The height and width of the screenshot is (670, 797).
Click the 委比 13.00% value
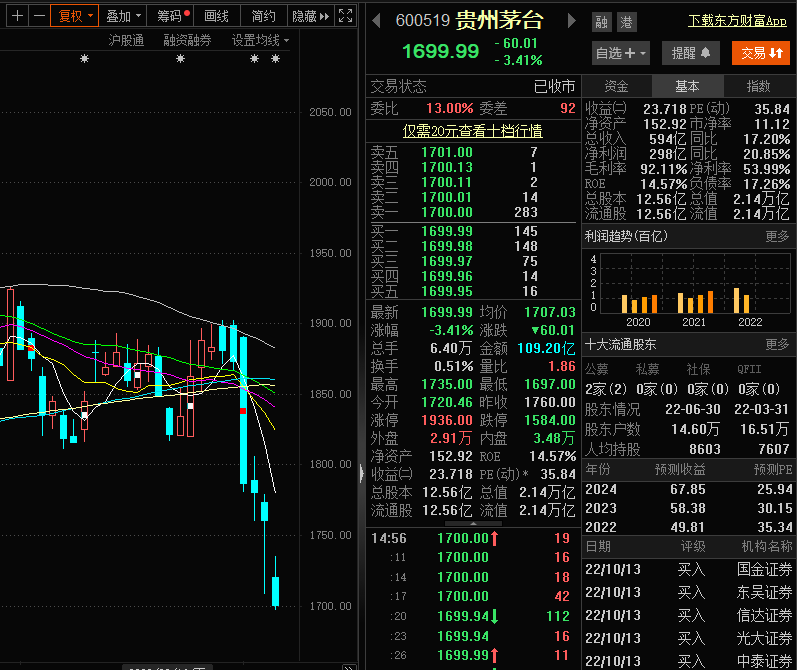449,108
